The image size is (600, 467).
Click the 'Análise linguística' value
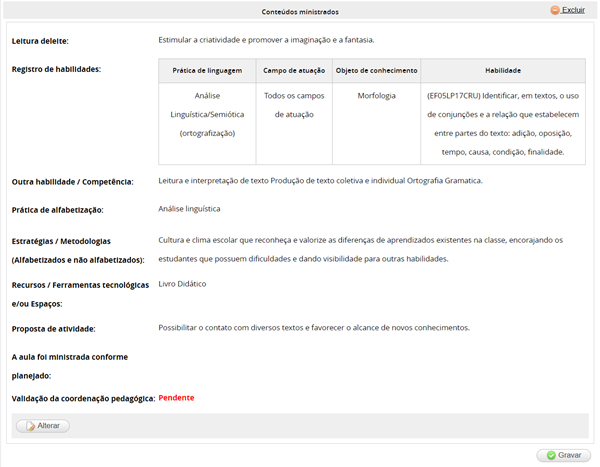click(x=189, y=209)
